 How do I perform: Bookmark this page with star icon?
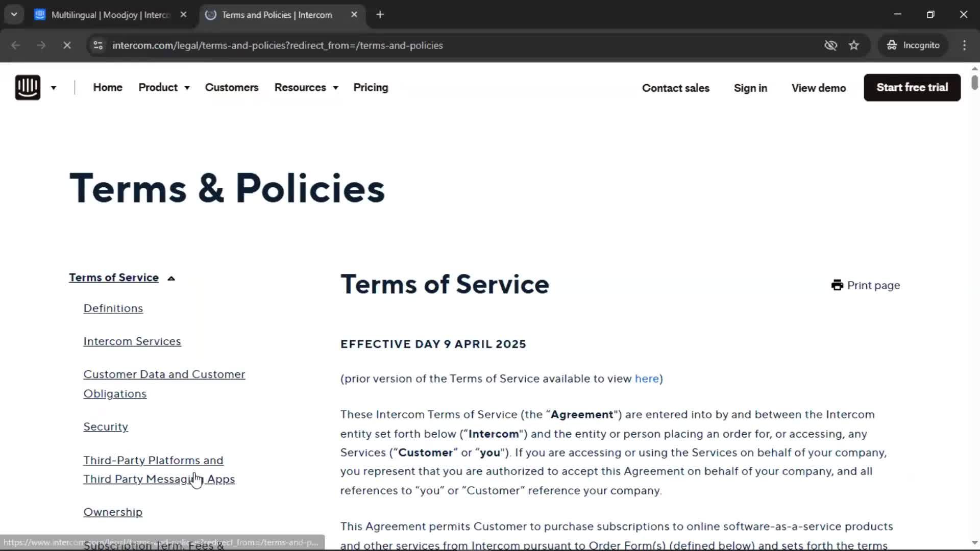854,45
